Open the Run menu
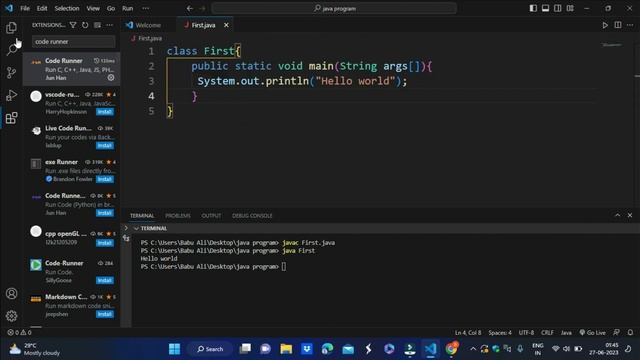Image resolution: width=640 pixels, height=360 pixels. tap(127, 8)
